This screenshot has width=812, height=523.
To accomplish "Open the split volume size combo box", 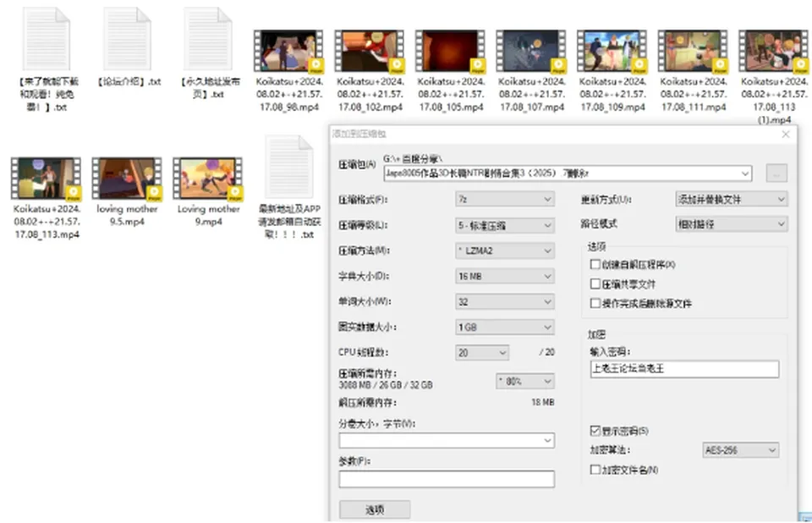I will (x=447, y=441).
